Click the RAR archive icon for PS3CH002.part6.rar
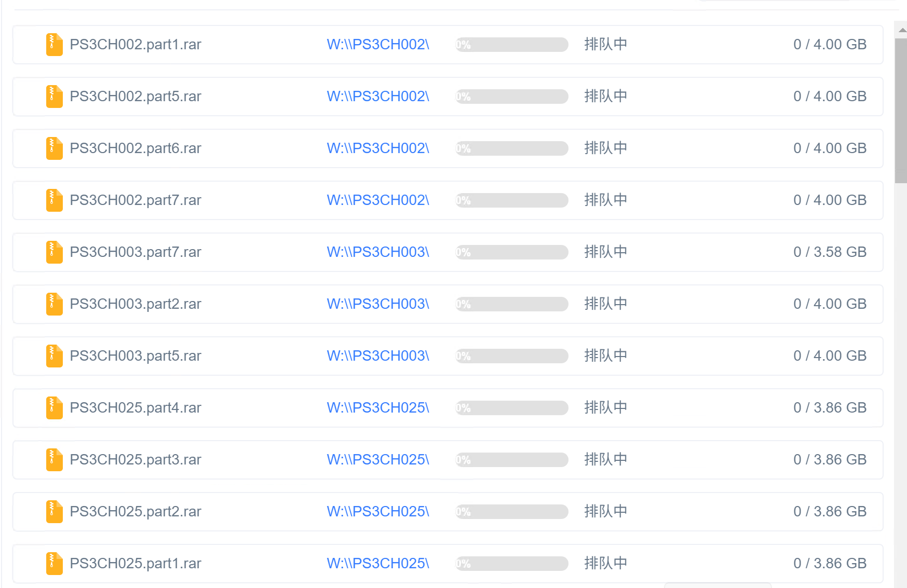This screenshot has width=907, height=588. (53, 148)
